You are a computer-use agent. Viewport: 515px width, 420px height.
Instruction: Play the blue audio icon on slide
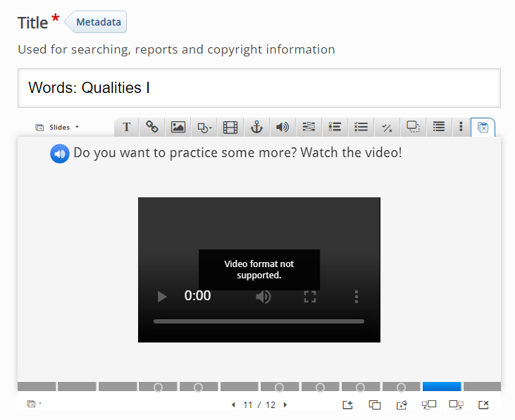click(60, 154)
